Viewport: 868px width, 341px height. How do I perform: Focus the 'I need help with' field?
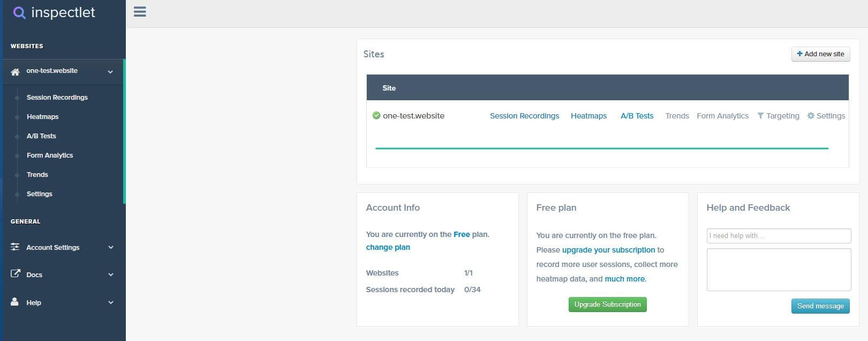coord(779,236)
